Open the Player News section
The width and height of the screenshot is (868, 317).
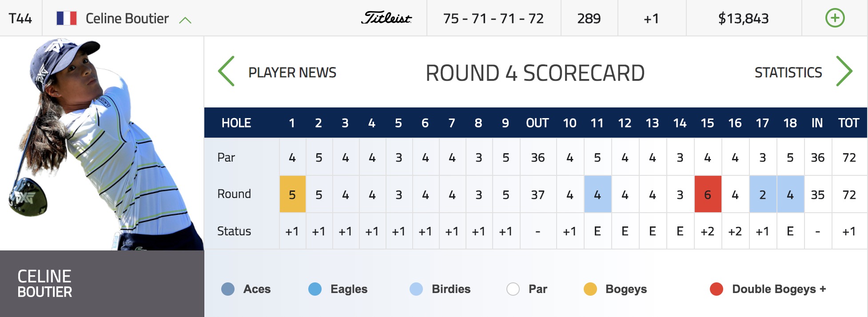[x=292, y=72]
